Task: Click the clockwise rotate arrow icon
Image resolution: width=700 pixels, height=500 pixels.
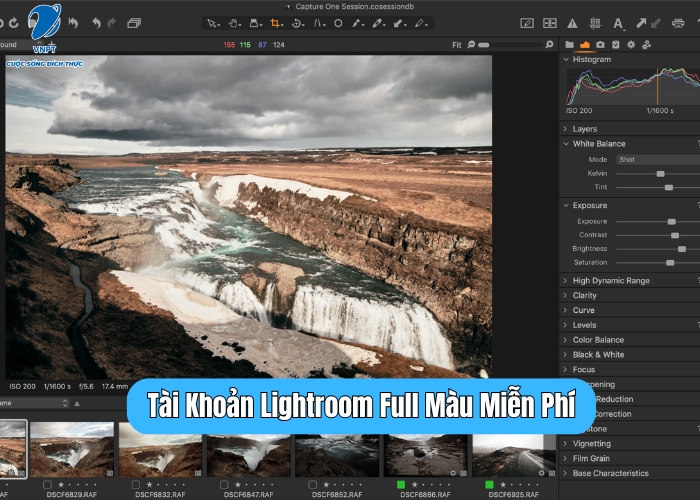Action: click(13, 23)
